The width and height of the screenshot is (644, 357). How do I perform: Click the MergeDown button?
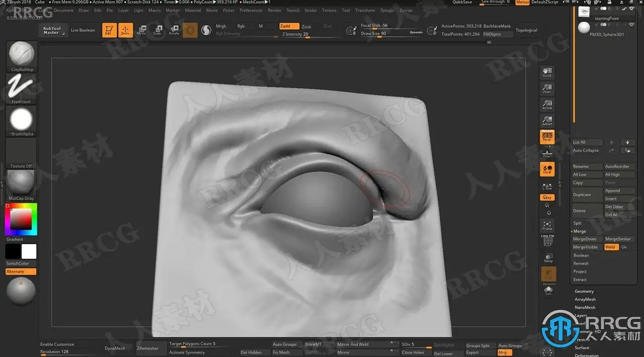point(585,239)
